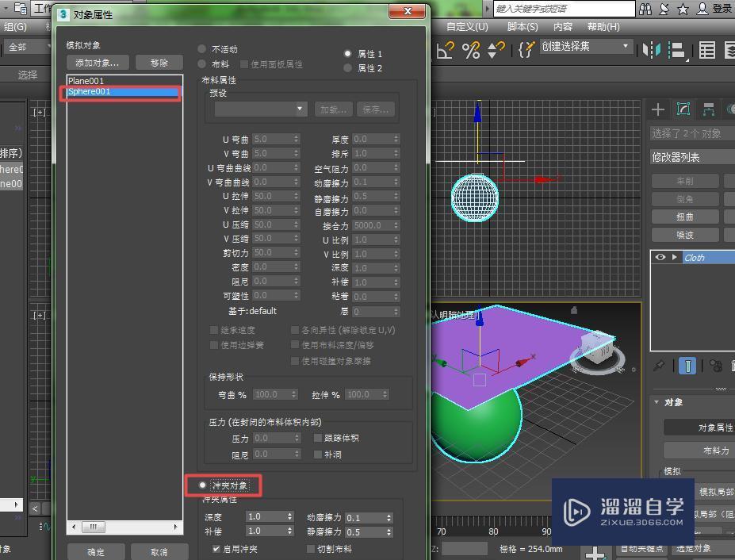Click the percent snap toggle icon
Screen dimensions: 735x560
pyautogui.click(x=471, y=50)
